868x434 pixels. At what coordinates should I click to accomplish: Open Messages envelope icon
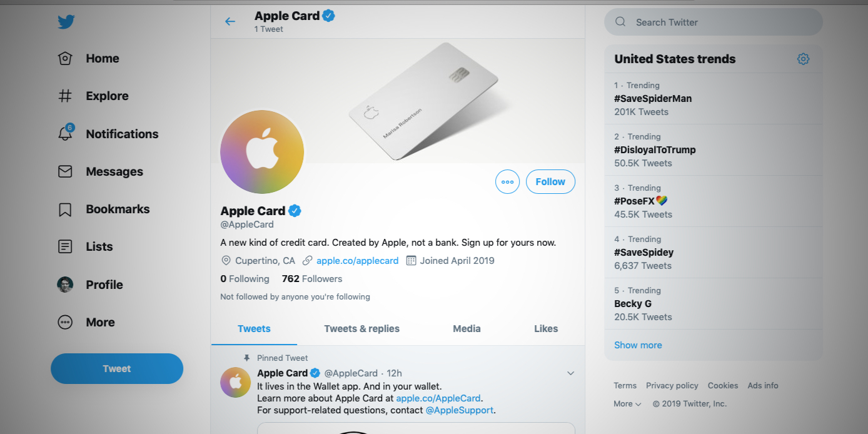pyautogui.click(x=65, y=171)
